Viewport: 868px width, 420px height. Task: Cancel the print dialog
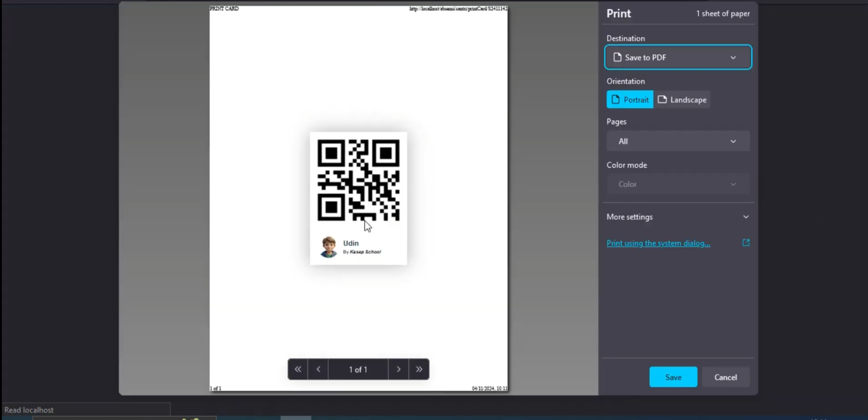click(x=725, y=377)
